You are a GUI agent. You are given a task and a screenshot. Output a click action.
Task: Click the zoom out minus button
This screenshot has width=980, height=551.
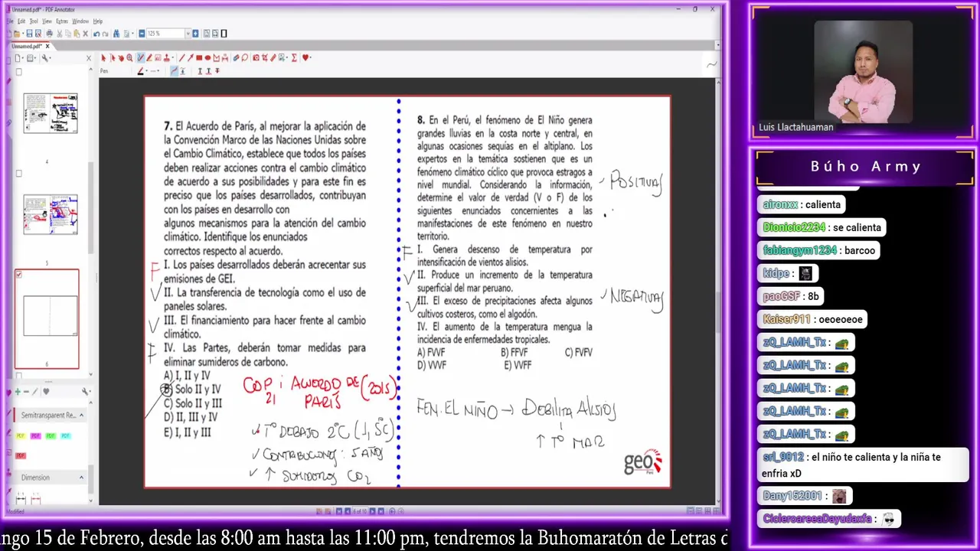[142, 34]
